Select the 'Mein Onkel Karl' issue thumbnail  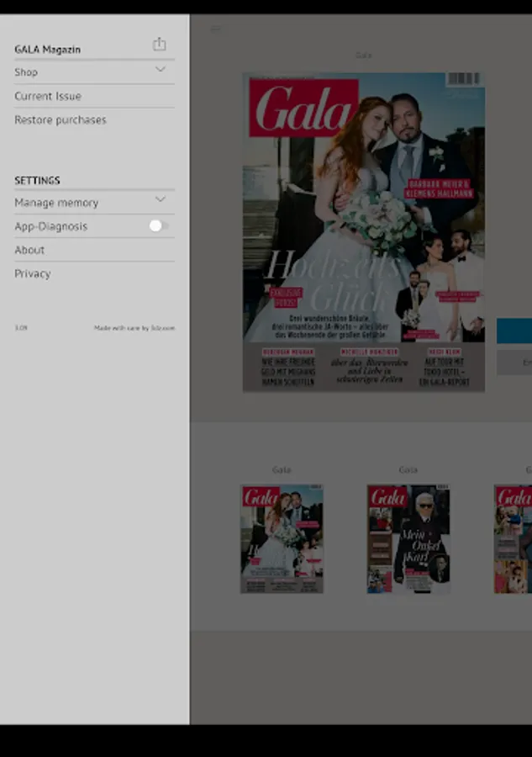point(408,539)
